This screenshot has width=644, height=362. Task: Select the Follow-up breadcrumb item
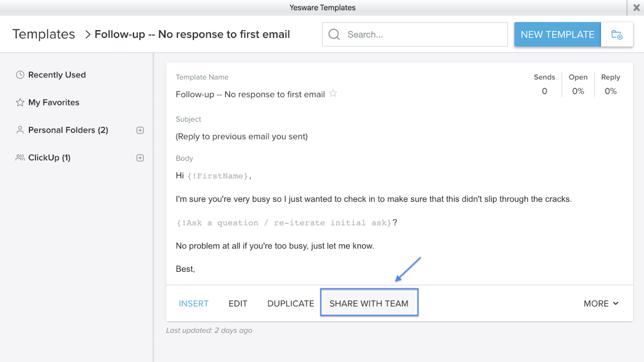(192, 34)
